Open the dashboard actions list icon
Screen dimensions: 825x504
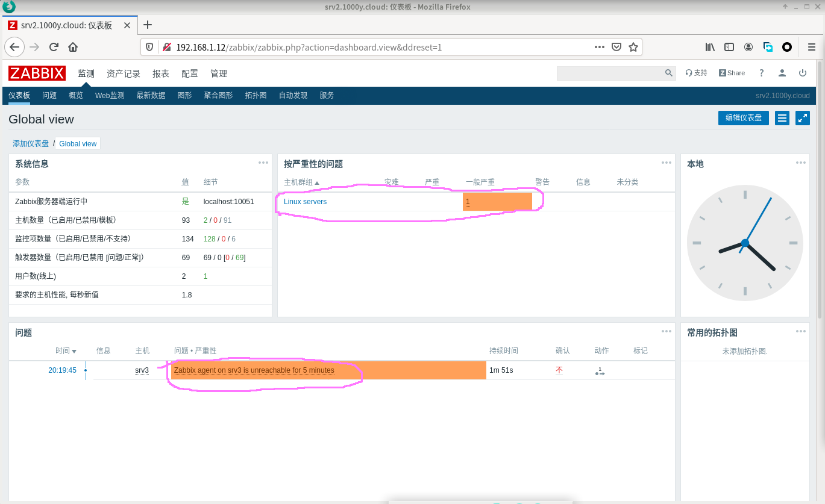(x=782, y=118)
